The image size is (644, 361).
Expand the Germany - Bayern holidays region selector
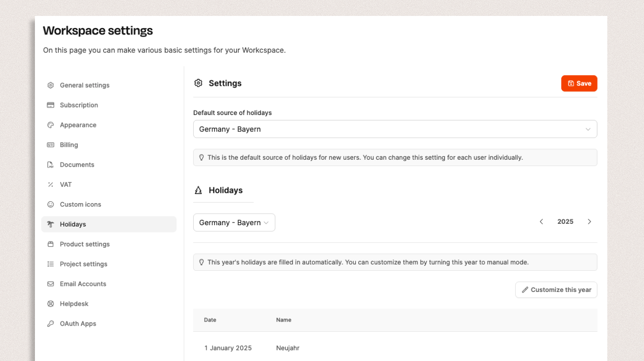[x=234, y=223]
